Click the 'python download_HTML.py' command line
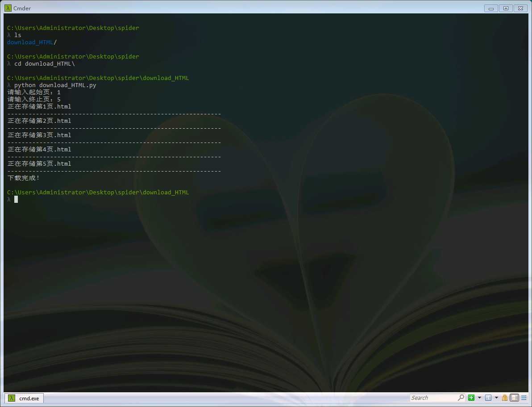Image resolution: width=532 pixels, height=407 pixels. (55, 85)
